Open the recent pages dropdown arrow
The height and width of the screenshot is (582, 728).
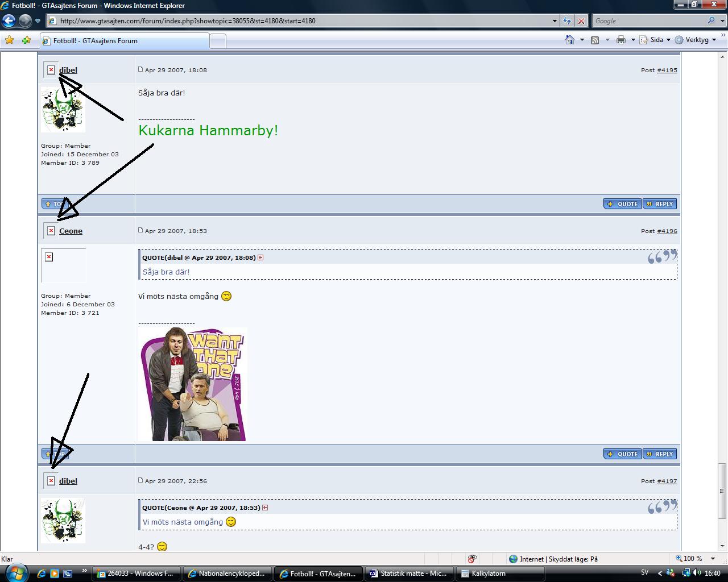point(38,21)
